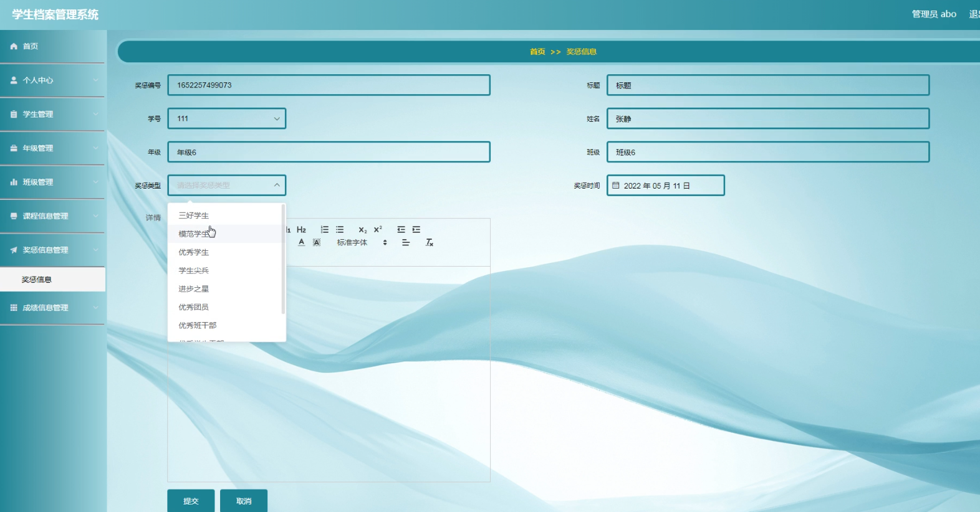980x512 pixels.
Task: Click the home icon beside 首页
Action: [14, 46]
